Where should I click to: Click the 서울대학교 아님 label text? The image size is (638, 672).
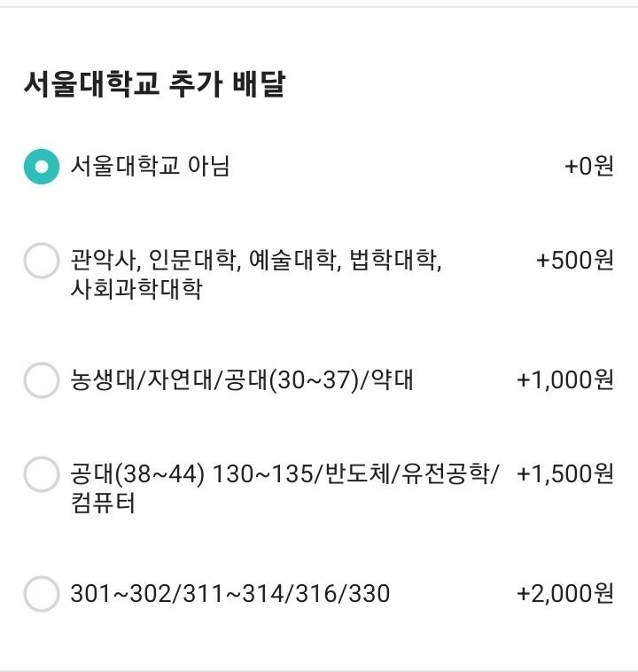pos(150,167)
